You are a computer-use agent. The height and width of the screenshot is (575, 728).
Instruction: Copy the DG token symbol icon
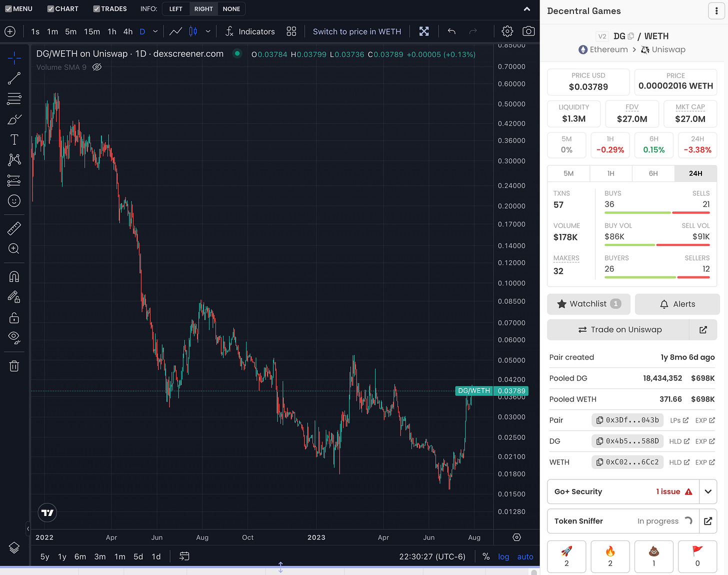pyautogui.click(x=631, y=36)
